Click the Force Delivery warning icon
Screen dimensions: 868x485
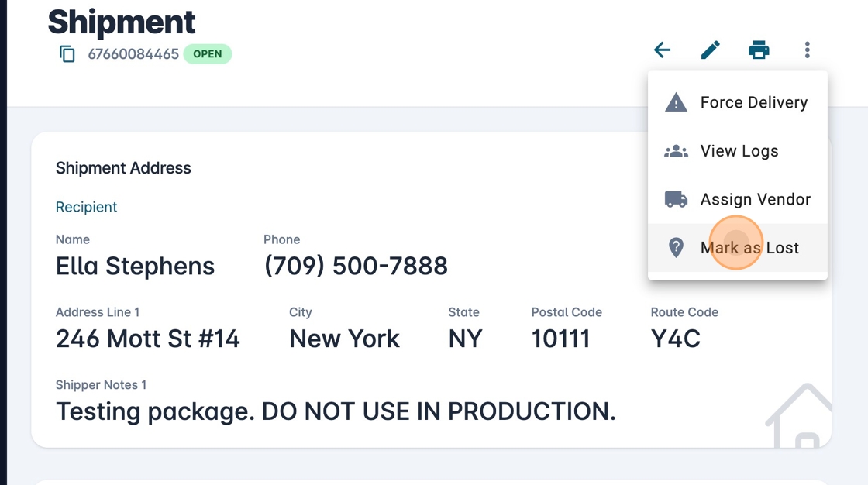(676, 102)
